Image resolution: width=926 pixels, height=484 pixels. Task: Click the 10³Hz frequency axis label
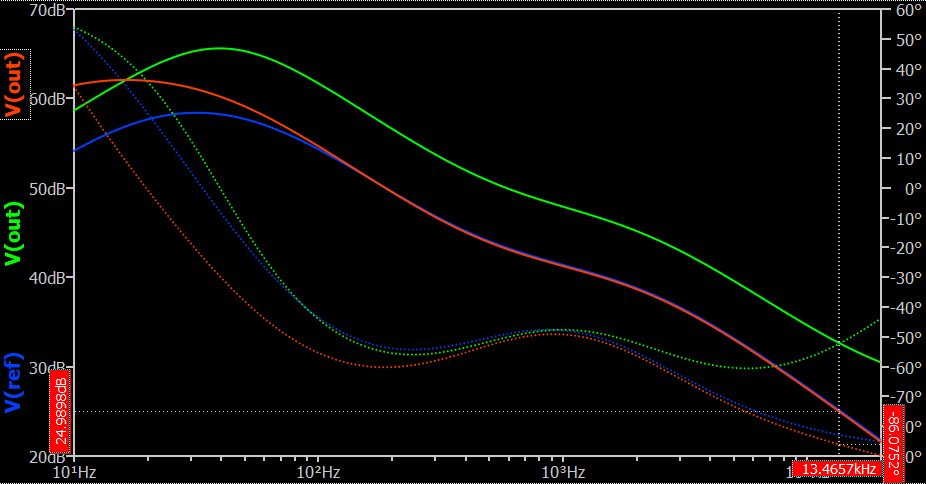point(563,472)
